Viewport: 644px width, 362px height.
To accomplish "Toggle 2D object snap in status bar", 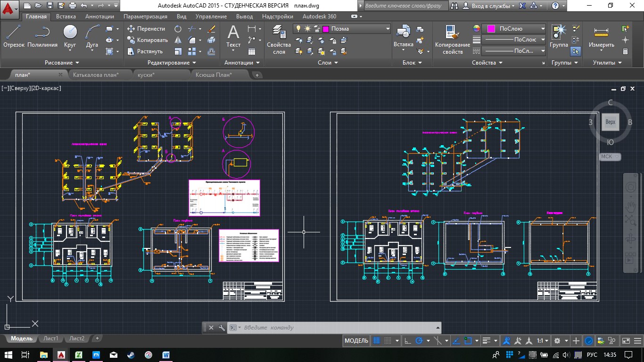I will 468,341.
